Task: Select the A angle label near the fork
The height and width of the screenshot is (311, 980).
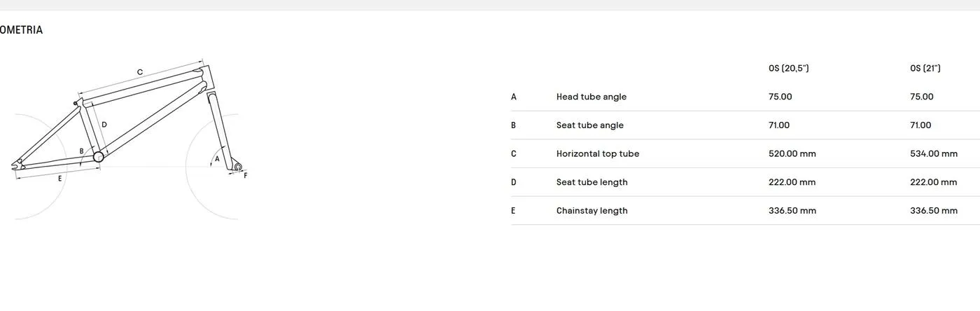Action: tap(217, 159)
